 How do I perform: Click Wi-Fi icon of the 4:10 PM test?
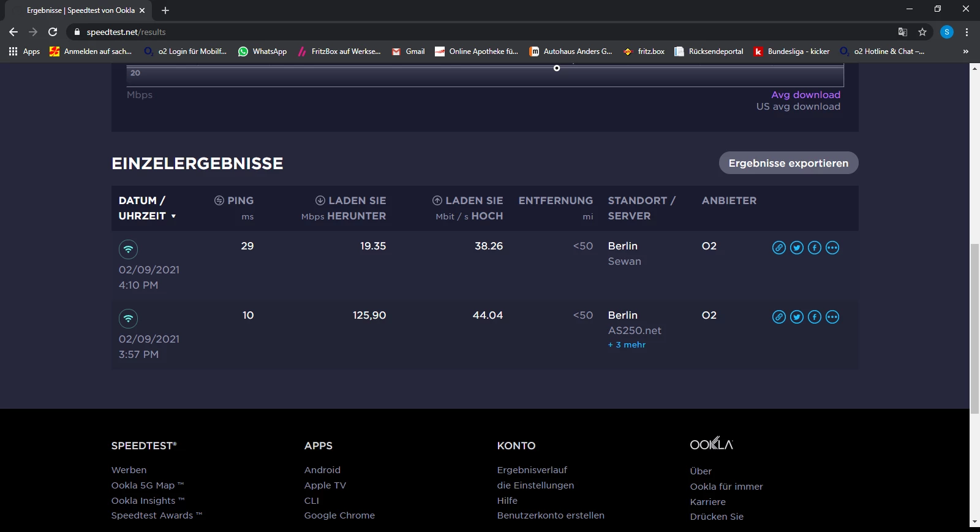(128, 249)
